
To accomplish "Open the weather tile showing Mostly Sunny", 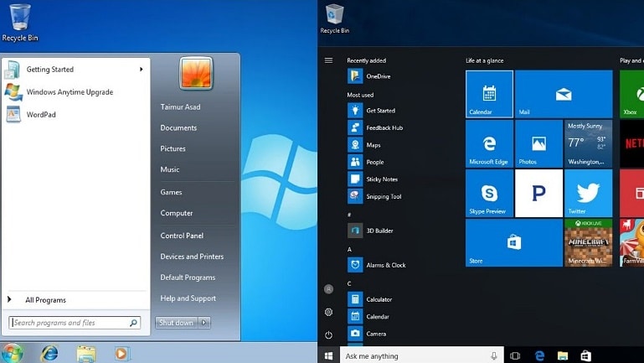I will pos(588,143).
